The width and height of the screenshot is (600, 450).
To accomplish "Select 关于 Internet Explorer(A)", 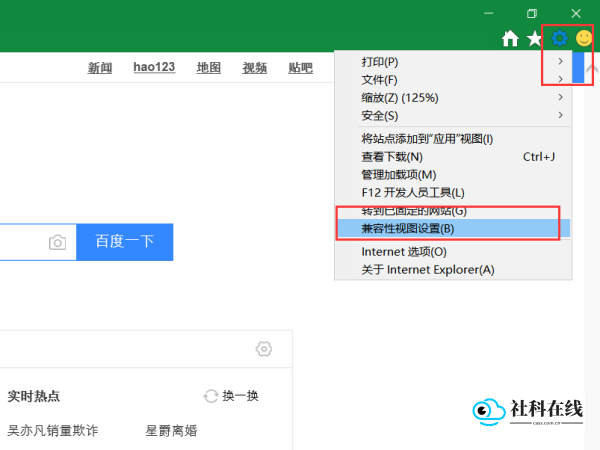I will (x=453, y=270).
